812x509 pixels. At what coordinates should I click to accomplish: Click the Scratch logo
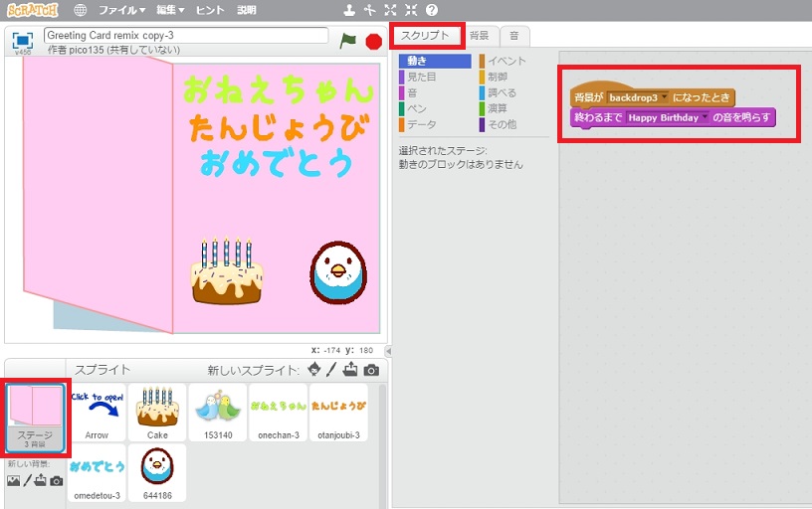tap(32, 10)
